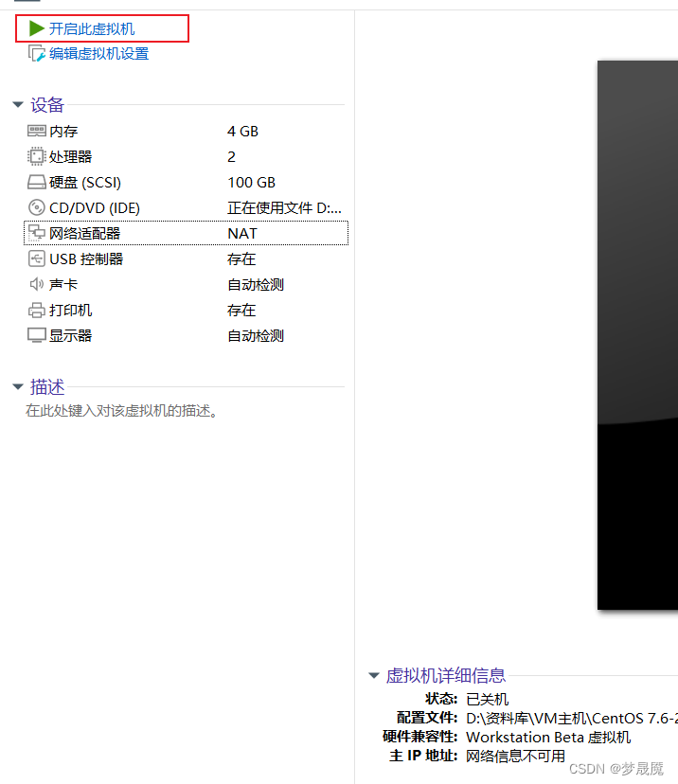678x784 pixels.
Task: Click the 配置文件: label
Action: tap(427, 718)
